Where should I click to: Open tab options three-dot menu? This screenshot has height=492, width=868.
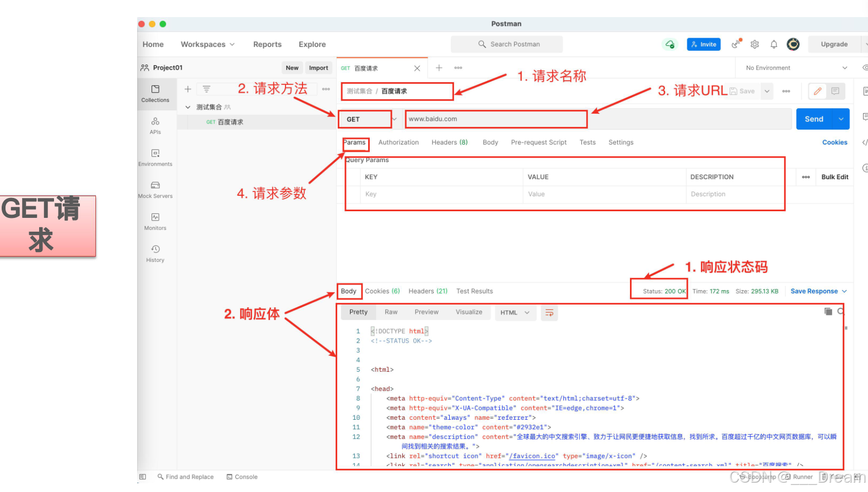tap(458, 68)
